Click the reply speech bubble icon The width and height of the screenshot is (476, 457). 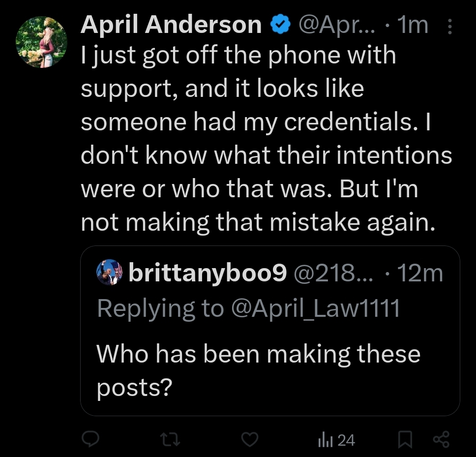coord(90,440)
